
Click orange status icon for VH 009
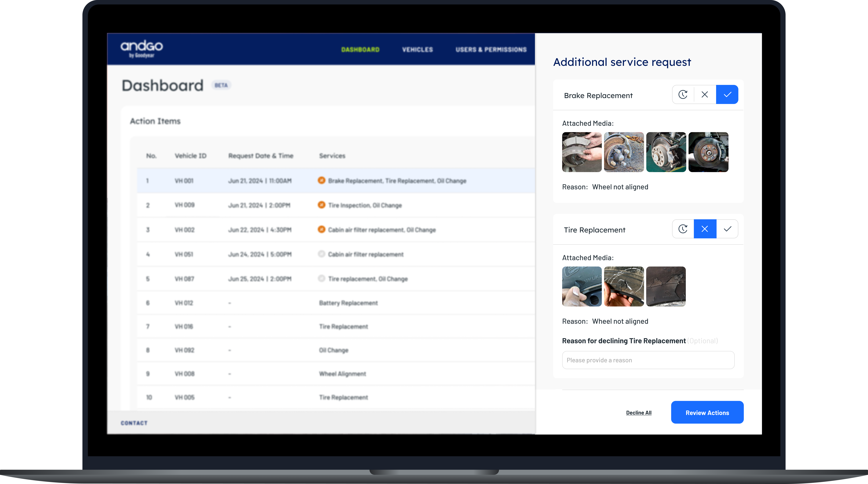coord(321,205)
